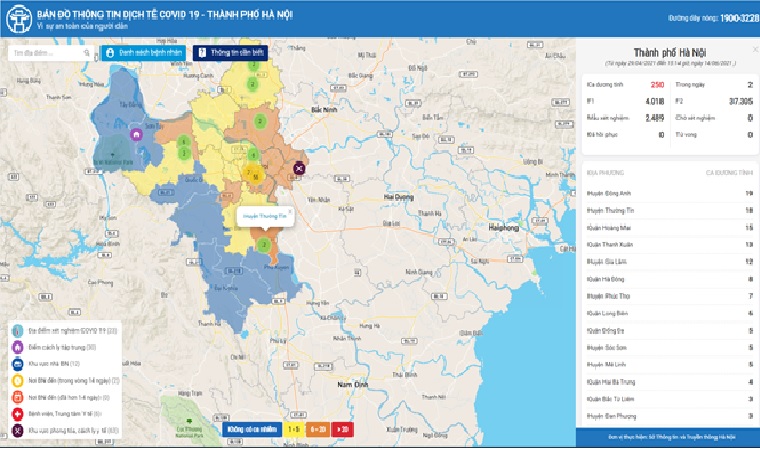Click the Sở Thông tin và Truyền thông footer
The image size is (760, 449).
coord(671,437)
